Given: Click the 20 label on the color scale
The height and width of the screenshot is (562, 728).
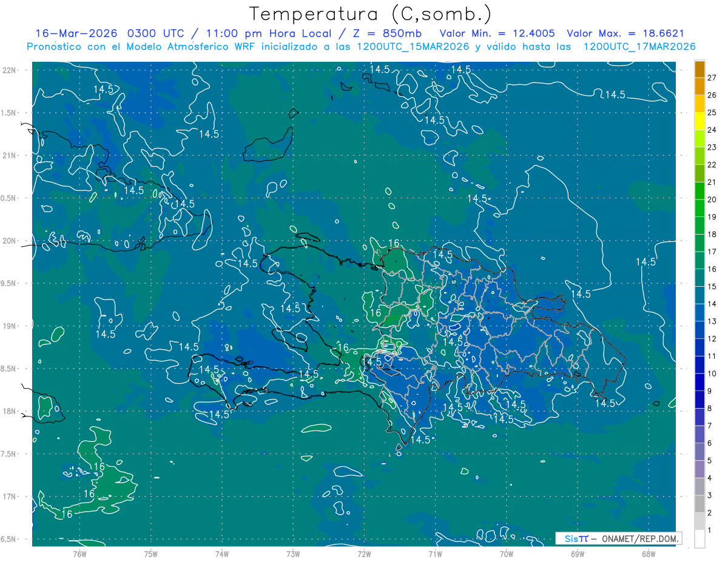Looking at the screenshot, I should click(712, 199).
